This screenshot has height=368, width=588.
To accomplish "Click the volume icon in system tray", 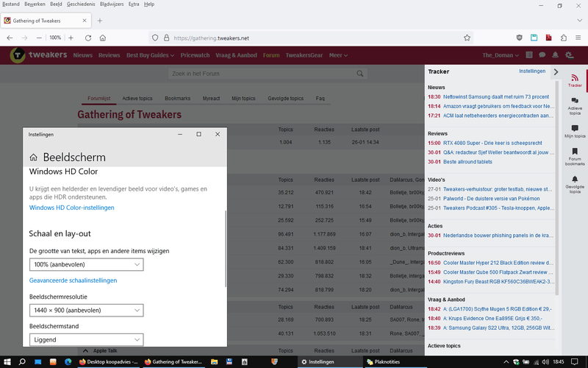I will click(545, 362).
